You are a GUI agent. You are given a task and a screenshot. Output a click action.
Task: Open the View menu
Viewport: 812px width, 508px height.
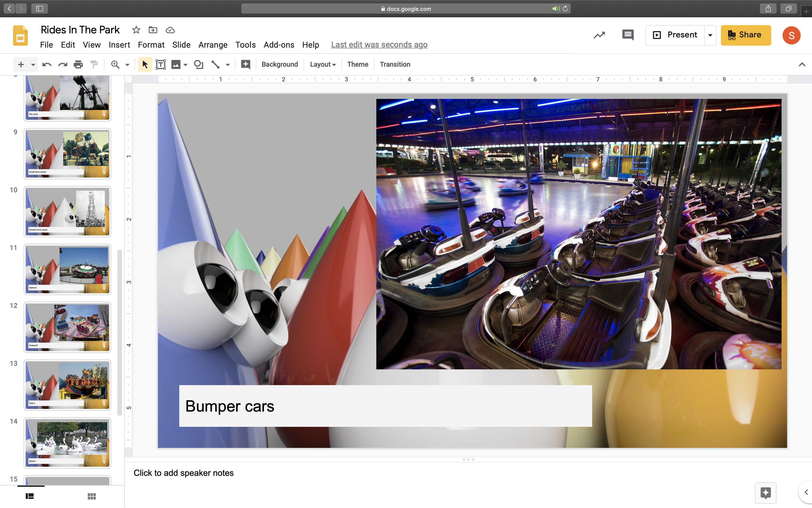tap(92, 45)
